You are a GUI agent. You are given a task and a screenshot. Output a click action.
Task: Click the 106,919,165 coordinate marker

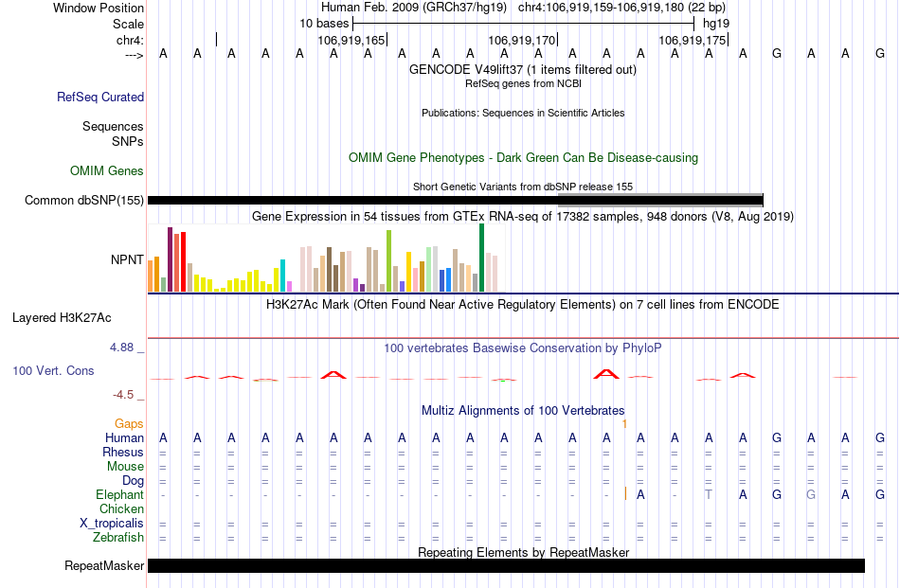click(x=351, y=40)
